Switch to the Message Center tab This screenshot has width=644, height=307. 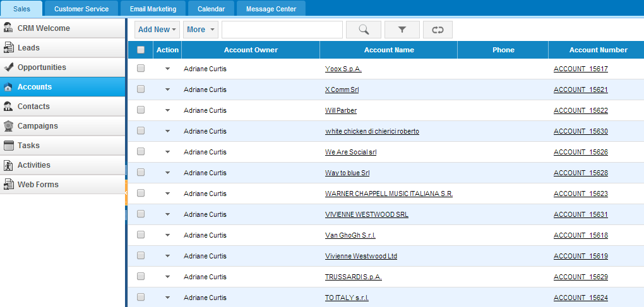pyautogui.click(x=271, y=9)
